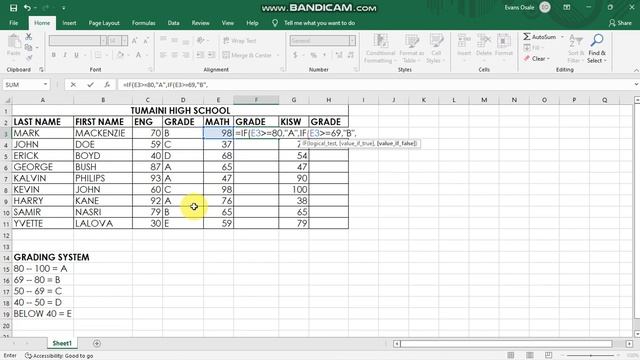Click the Conditional Formatting icon
Screen dimensions: 640x360
coord(380,41)
